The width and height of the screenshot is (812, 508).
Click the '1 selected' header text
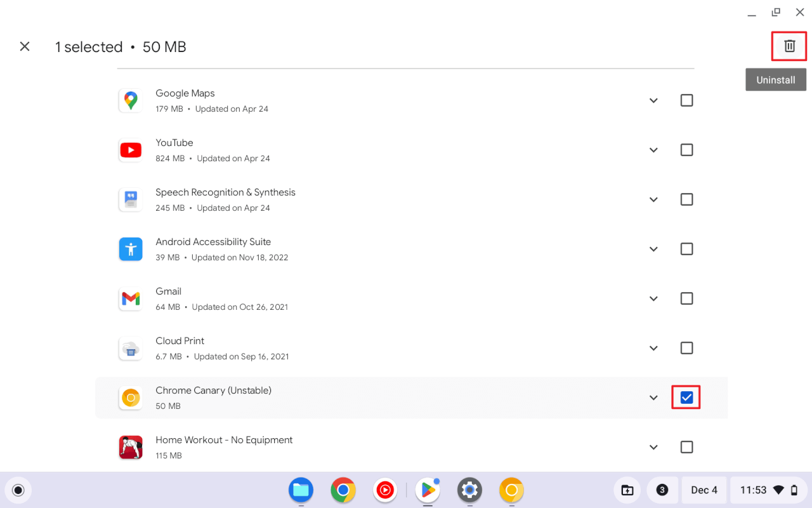click(89, 47)
